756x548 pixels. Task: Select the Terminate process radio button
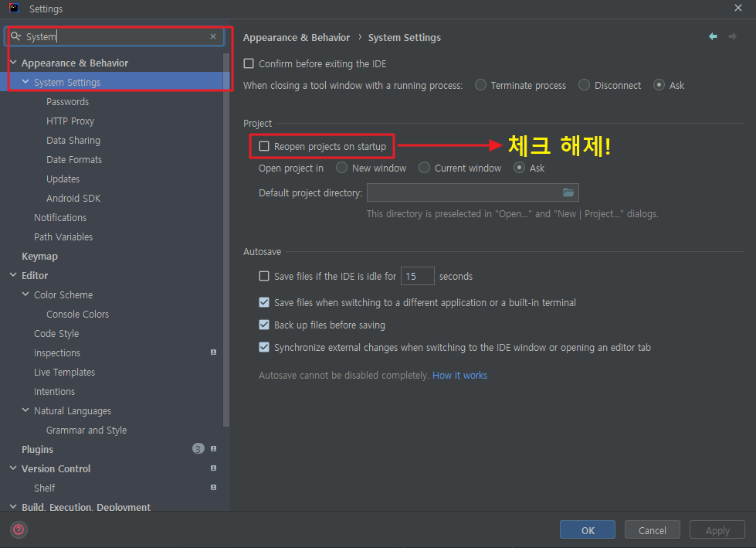(x=480, y=85)
